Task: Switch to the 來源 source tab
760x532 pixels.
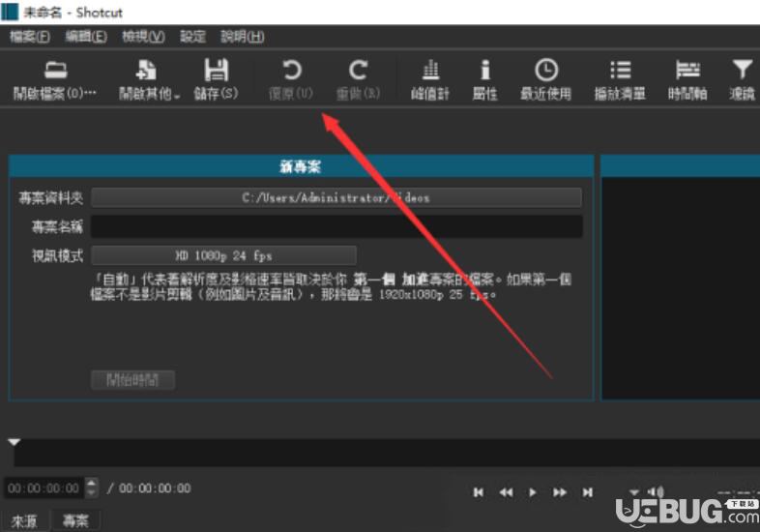Action: [x=24, y=520]
